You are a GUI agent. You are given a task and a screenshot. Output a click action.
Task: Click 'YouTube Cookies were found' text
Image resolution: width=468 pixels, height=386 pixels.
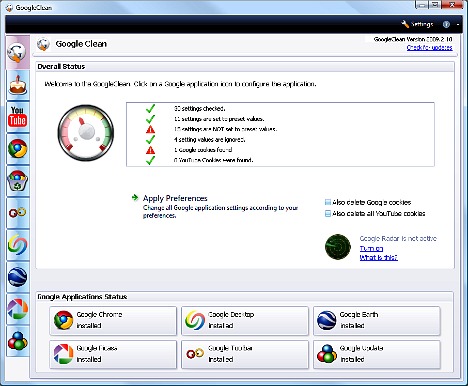(x=213, y=160)
